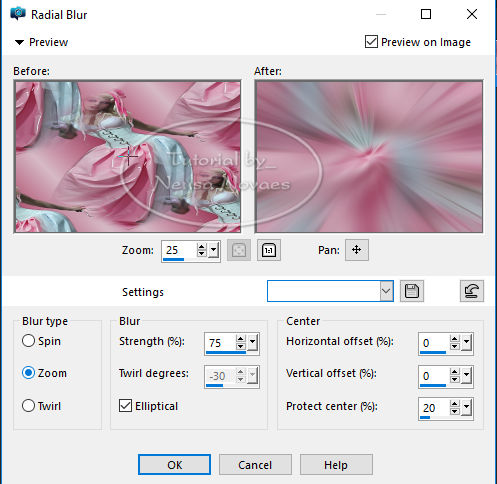
Task: Uncheck the Elliptical checkbox
Action: [x=125, y=406]
